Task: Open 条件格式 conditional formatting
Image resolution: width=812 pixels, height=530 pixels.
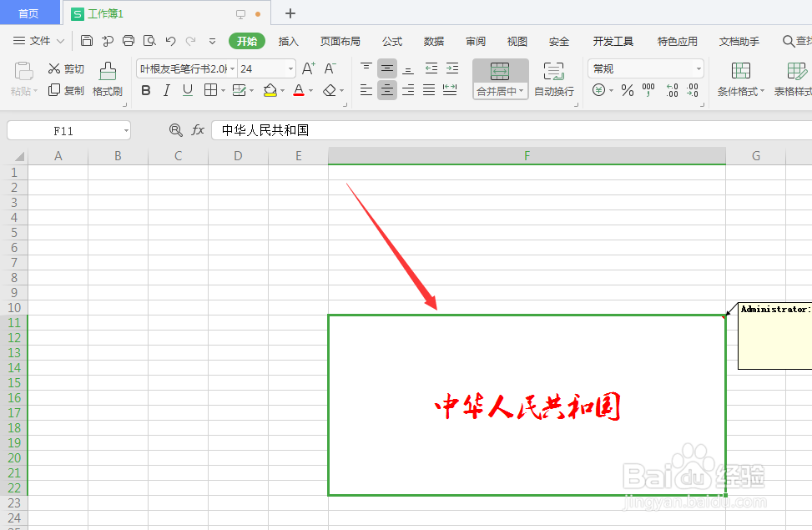Action: pyautogui.click(x=740, y=79)
